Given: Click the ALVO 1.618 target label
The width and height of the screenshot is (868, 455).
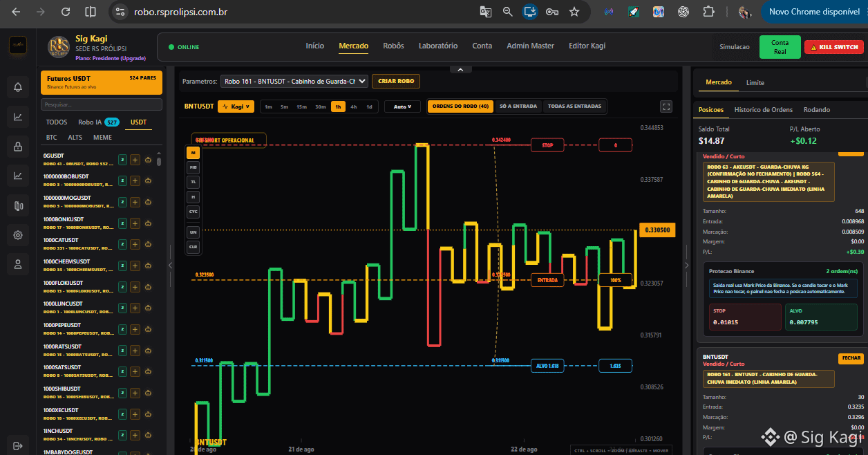Looking at the screenshot, I should click(x=547, y=366).
